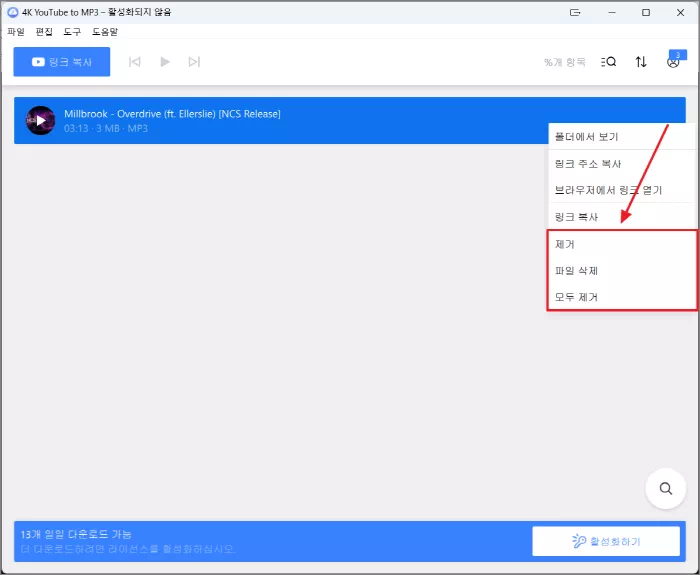Click the 4K YouTube to MP3 app icon
This screenshot has width=700, height=575.
(x=13, y=12)
